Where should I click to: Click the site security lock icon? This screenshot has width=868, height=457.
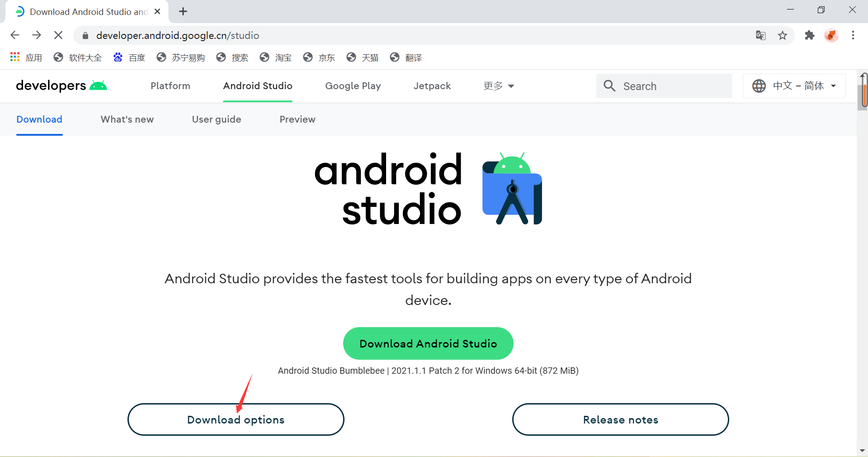click(x=85, y=35)
